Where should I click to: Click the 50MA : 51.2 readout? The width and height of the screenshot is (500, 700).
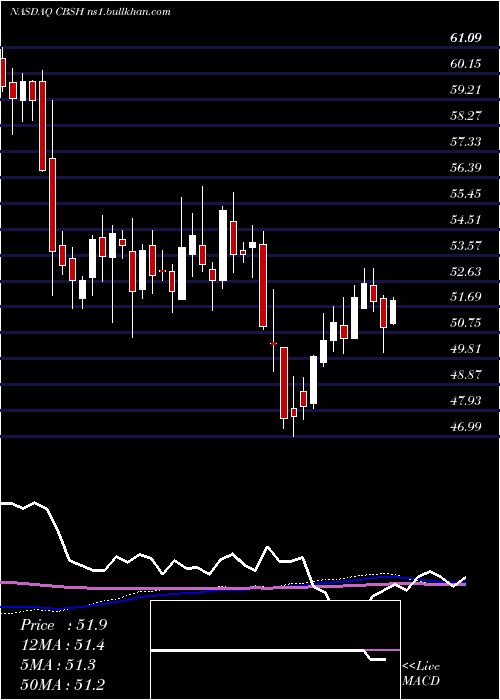click(x=63, y=684)
